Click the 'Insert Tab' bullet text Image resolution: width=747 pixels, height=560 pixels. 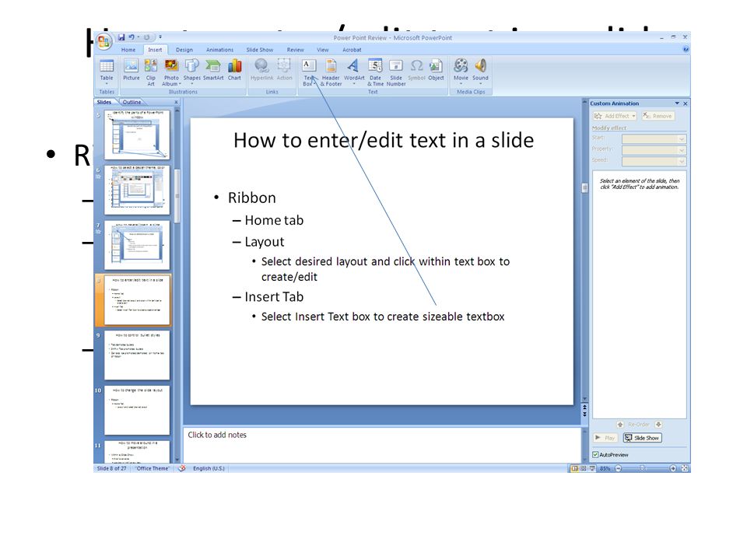point(274,296)
